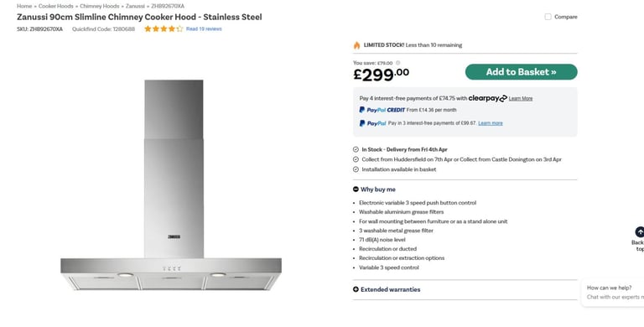Click the cooker hood product image
The height and width of the screenshot is (327, 644).
(x=171, y=184)
